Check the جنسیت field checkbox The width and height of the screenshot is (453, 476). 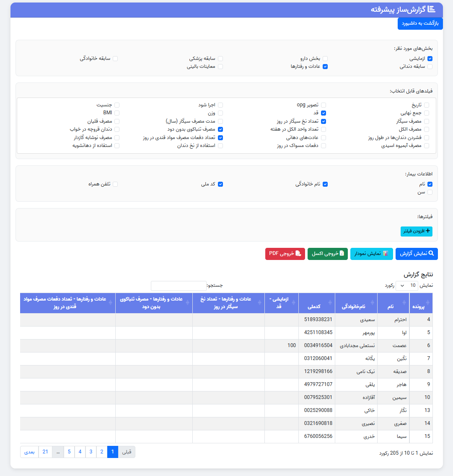pos(117,105)
